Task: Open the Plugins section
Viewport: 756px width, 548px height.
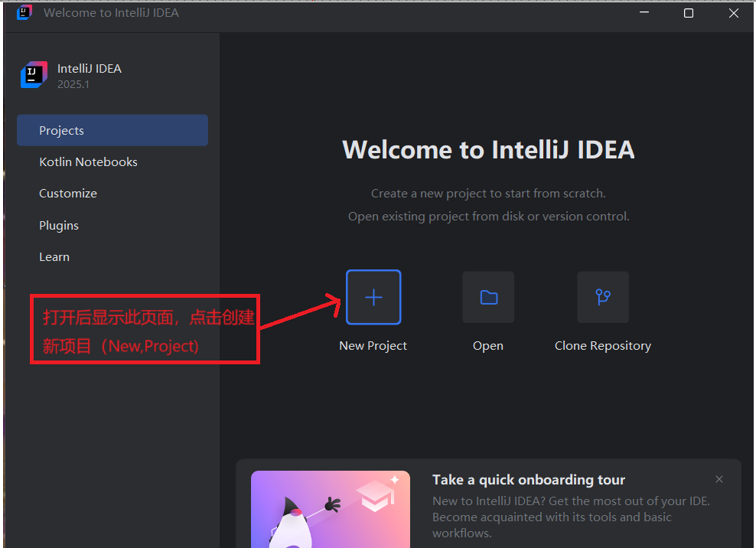Action: pos(59,225)
